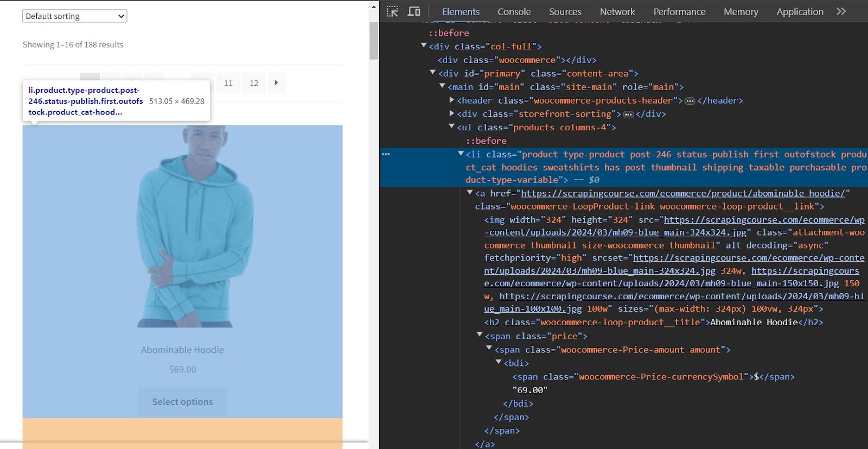Switch to the Console tab

point(514,11)
